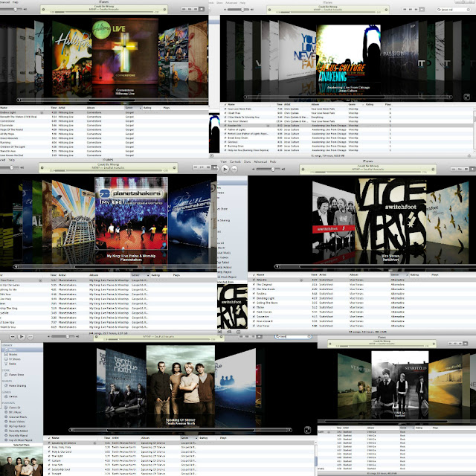The height and width of the screenshot is (476, 476).
Task: Uncheck Speaking Of Silence song checkbox
Action: pos(49,443)
